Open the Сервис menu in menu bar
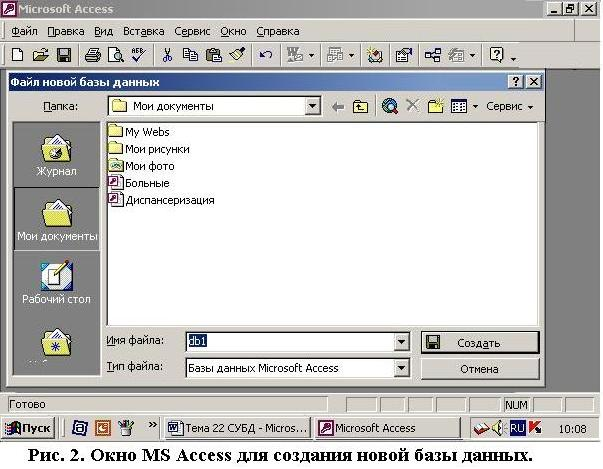603x469 pixels. click(192, 31)
